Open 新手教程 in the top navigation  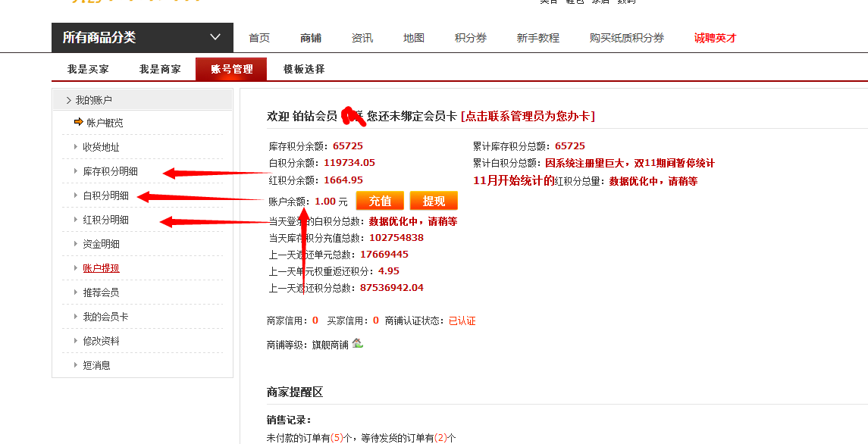point(537,38)
